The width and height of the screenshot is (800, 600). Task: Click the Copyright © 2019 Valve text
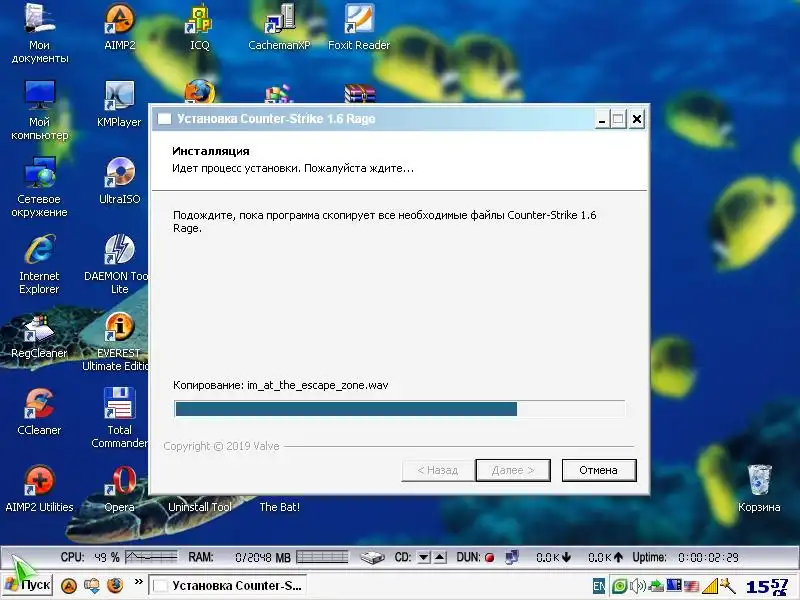tap(221, 446)
